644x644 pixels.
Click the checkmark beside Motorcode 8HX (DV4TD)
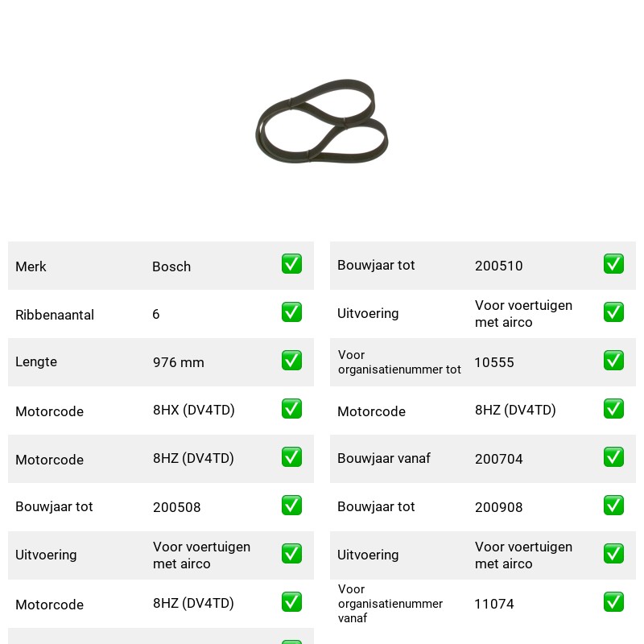click(x=291, y=409)
